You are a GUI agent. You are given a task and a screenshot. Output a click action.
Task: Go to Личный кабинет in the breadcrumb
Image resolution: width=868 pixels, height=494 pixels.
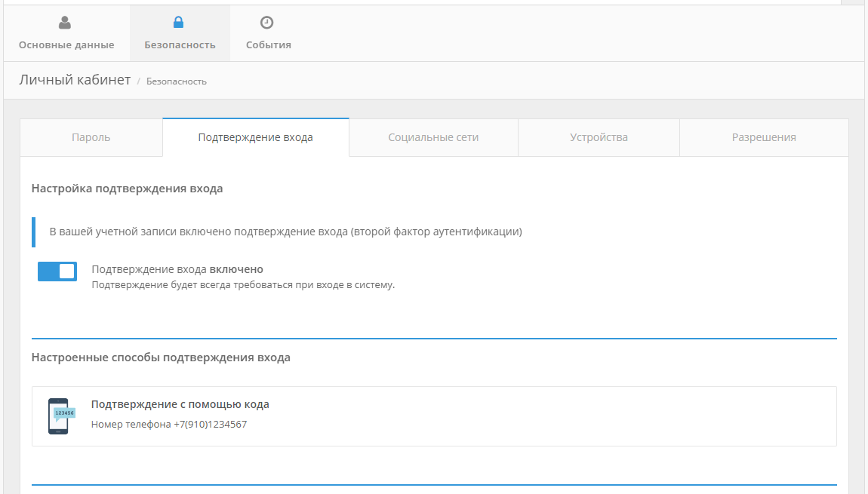[75, 80]
